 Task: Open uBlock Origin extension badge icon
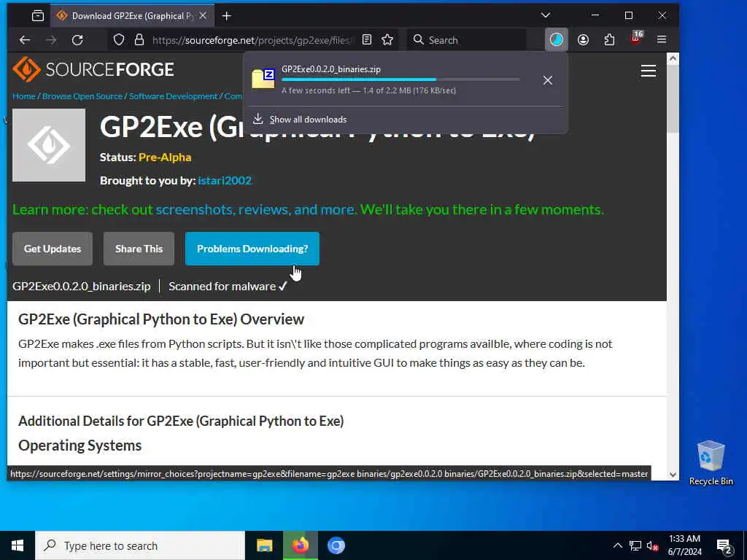[636, 39]
